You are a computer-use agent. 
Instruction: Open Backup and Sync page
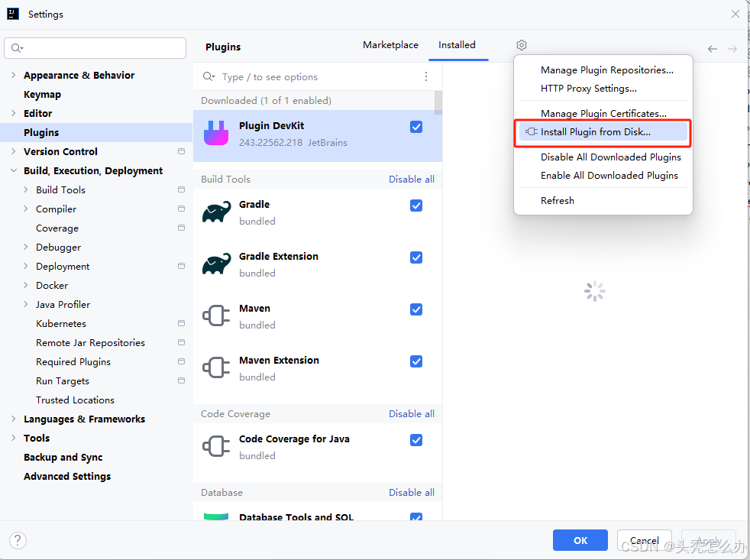(63, 457)
